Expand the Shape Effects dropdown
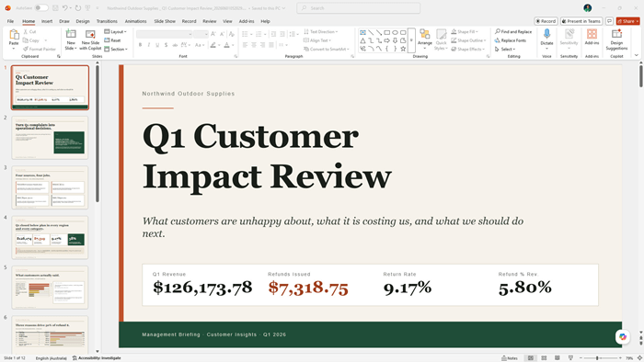 [x=467, y=50]
